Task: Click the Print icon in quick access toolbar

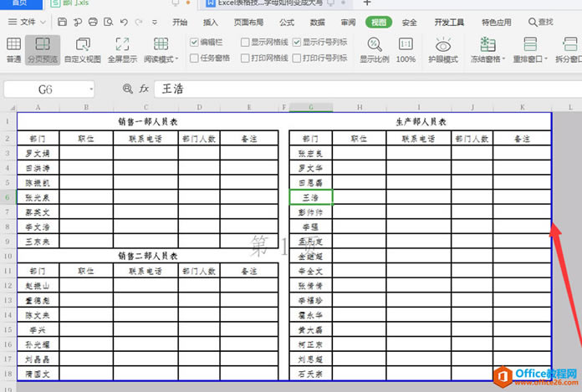Action: click(x=93, y=22)
